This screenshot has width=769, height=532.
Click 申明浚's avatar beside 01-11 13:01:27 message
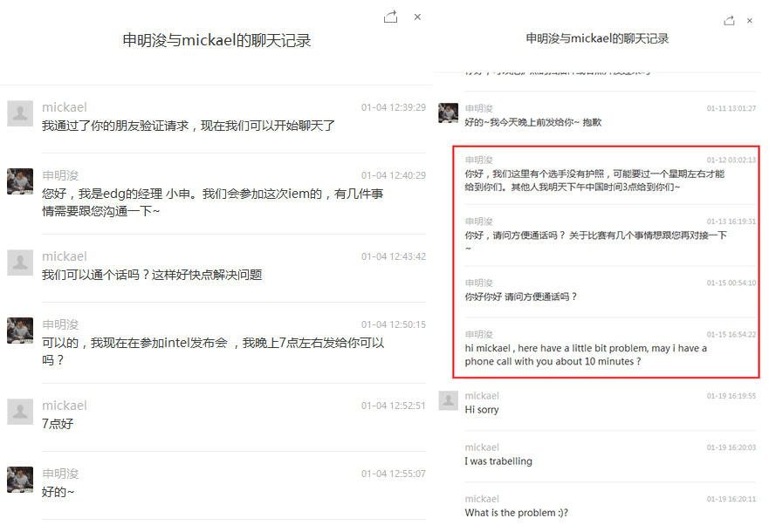point(449,113)
